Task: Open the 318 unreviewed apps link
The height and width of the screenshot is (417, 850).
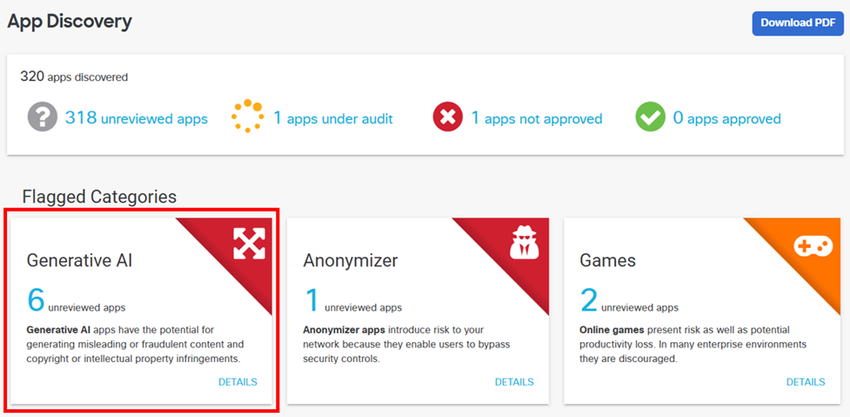Action: point(136,118)
